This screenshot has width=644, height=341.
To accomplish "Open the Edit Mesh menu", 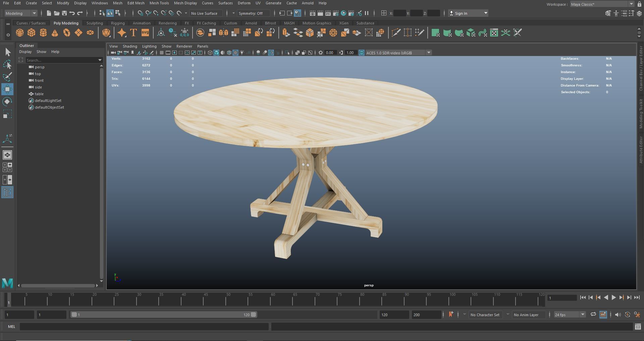I will [x=136, y=3].
